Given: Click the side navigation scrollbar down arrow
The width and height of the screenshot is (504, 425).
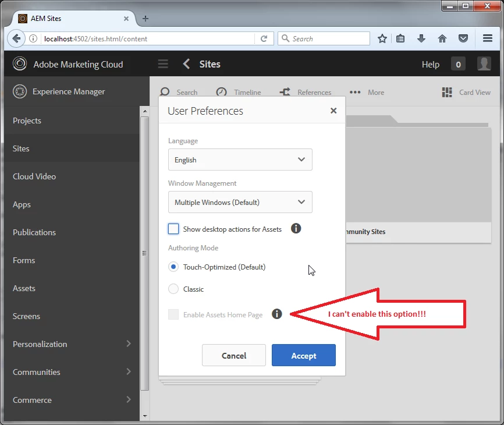Looking at the screenshot, I should [x=145, y=416].
